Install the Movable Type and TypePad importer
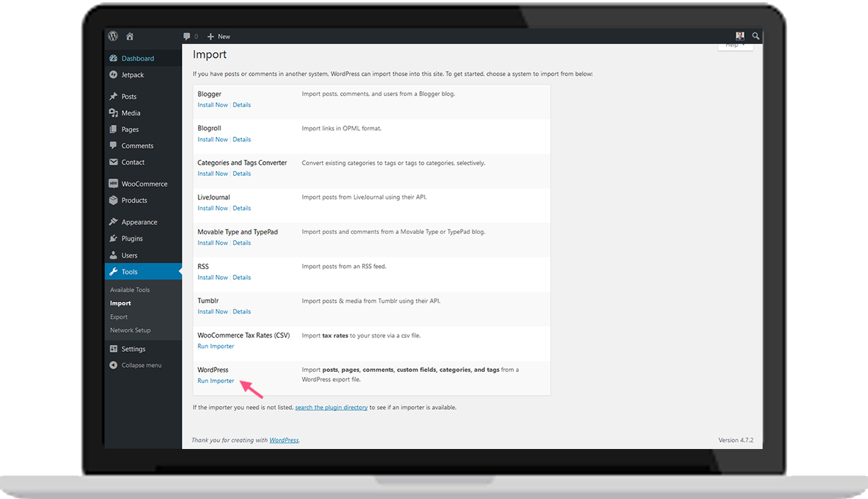Image resolution: width=868 pixels, height=499 pixels. (213, 243)
